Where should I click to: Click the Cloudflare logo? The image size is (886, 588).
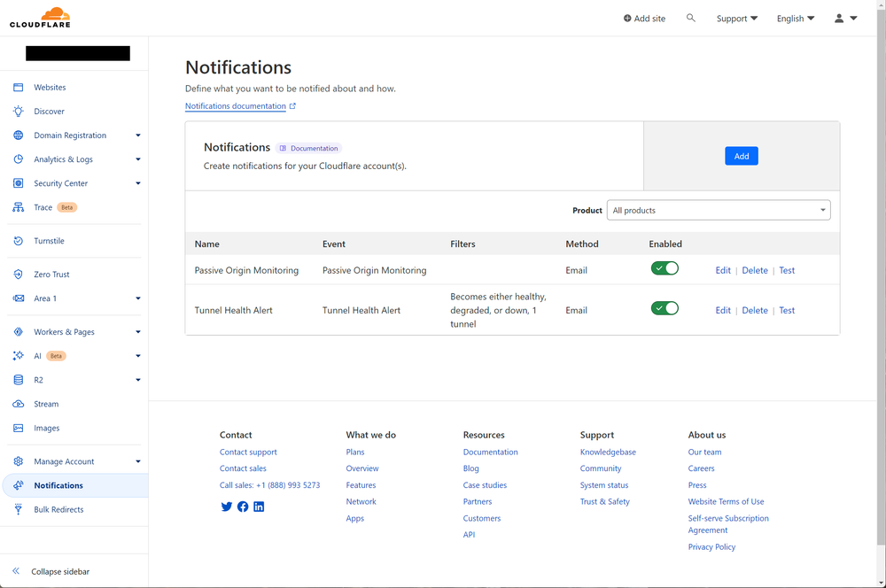(40, 18)
